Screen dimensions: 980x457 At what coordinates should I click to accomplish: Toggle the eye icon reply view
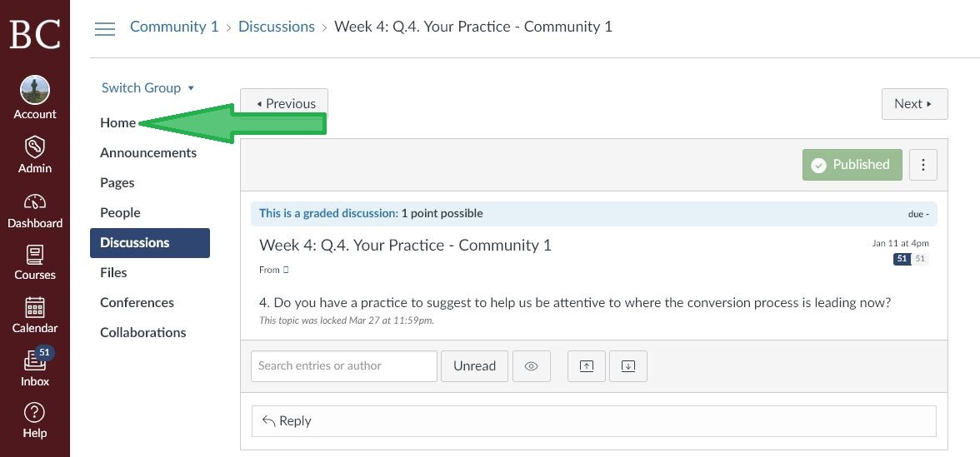click(x=532, y=366)
